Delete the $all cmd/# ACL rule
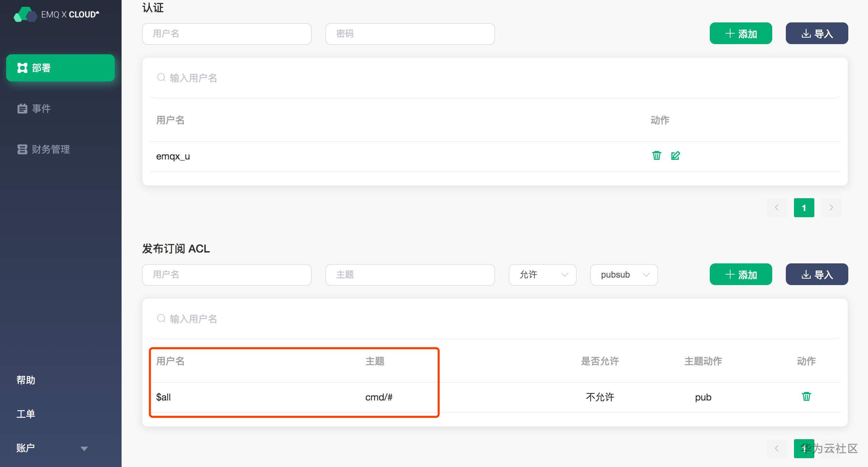This screenshot has width=868, height=467. click(806, 396)
